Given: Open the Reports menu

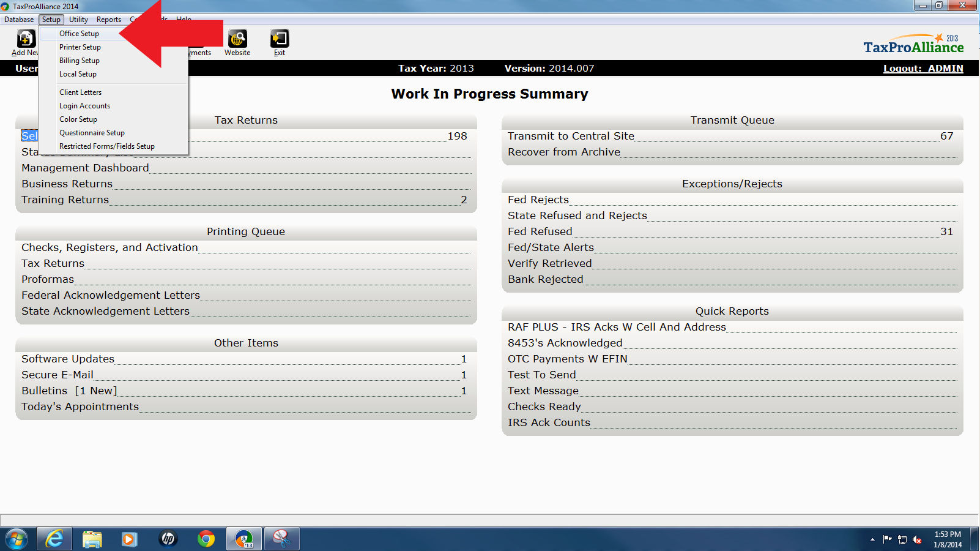Looking at the screenshot, I should pyautogui.click(x=109, y=20).
